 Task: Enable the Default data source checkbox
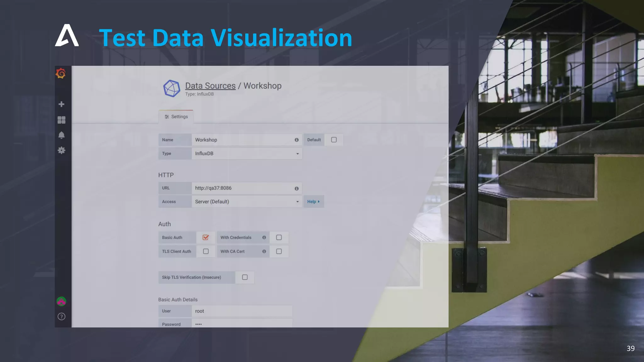tap(334, 140)
